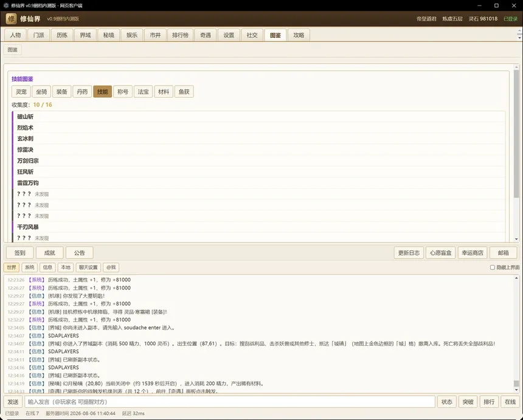Switch to the 门派 tab
This screenshot has width=523, height=420.
[x=39, y=35]
